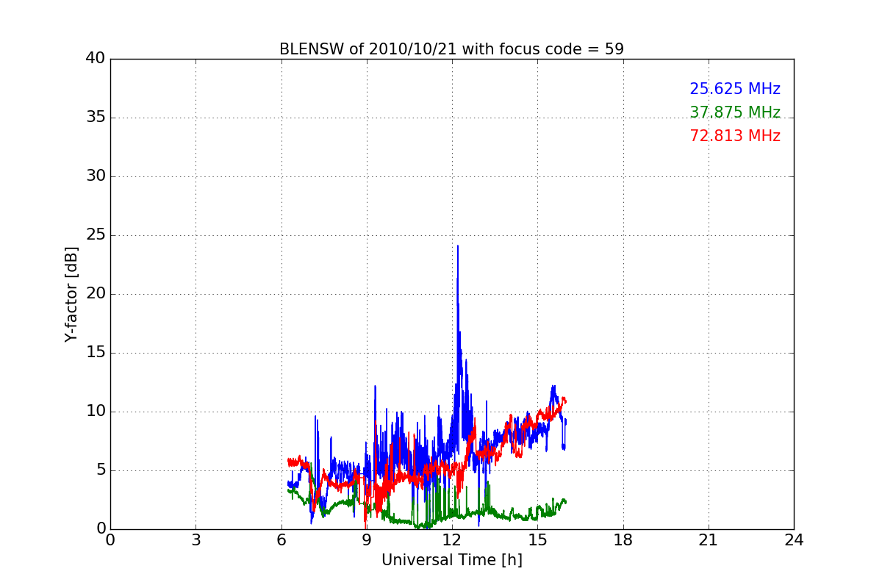The image size is (882, 588).
Task: Click the y-axis tick label 40
Action: [96, 59]
